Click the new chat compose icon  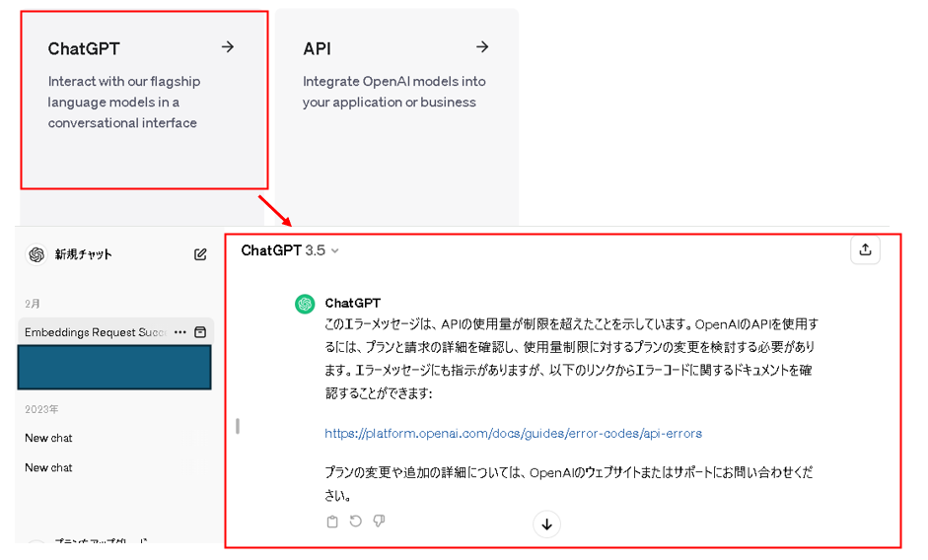point(200,254)
